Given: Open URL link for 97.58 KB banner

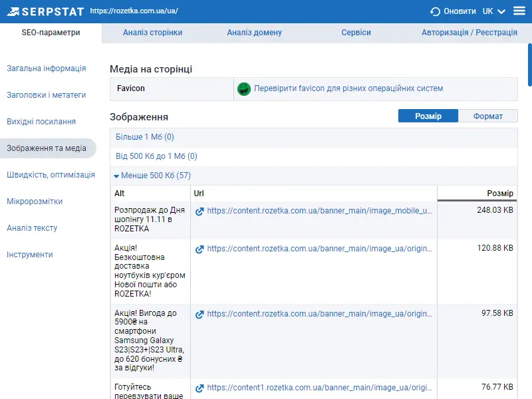Looking at the screenshot, I should [320, 314].
